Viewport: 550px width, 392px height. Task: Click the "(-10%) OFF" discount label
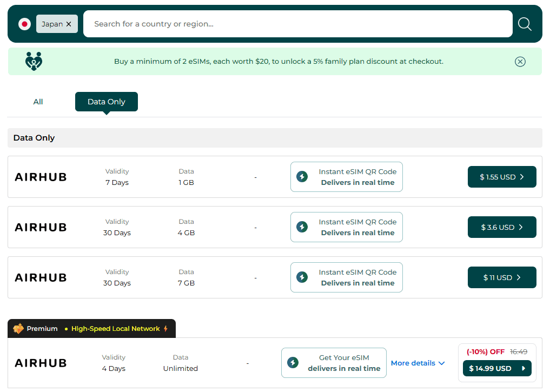pos(486,351)
